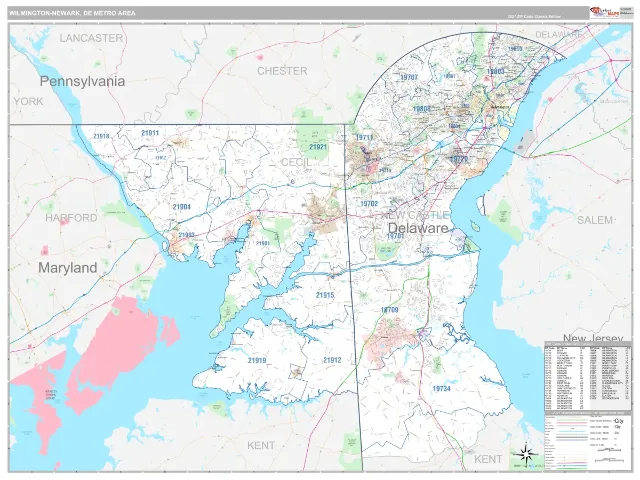Select ZIP code label 21903
640x480 pixels.
(x=186, y=235)
